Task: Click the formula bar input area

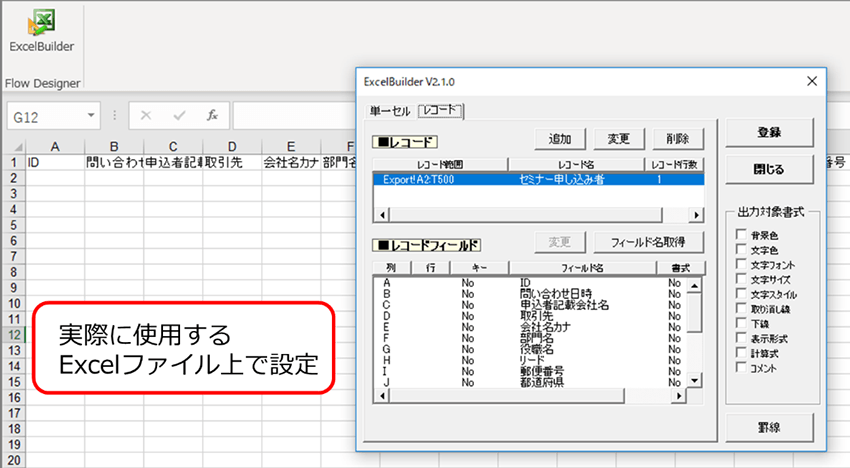Action: 295,116
